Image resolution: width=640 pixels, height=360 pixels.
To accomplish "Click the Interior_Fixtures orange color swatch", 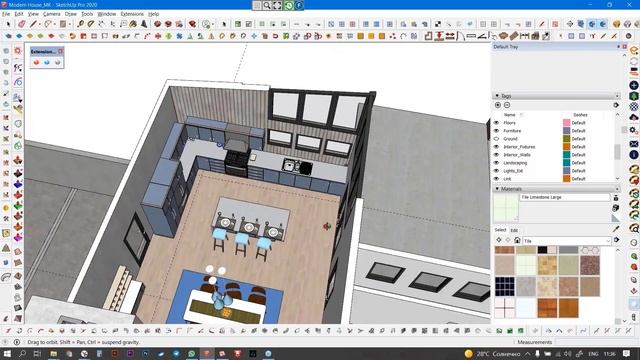I will [567, 147].
